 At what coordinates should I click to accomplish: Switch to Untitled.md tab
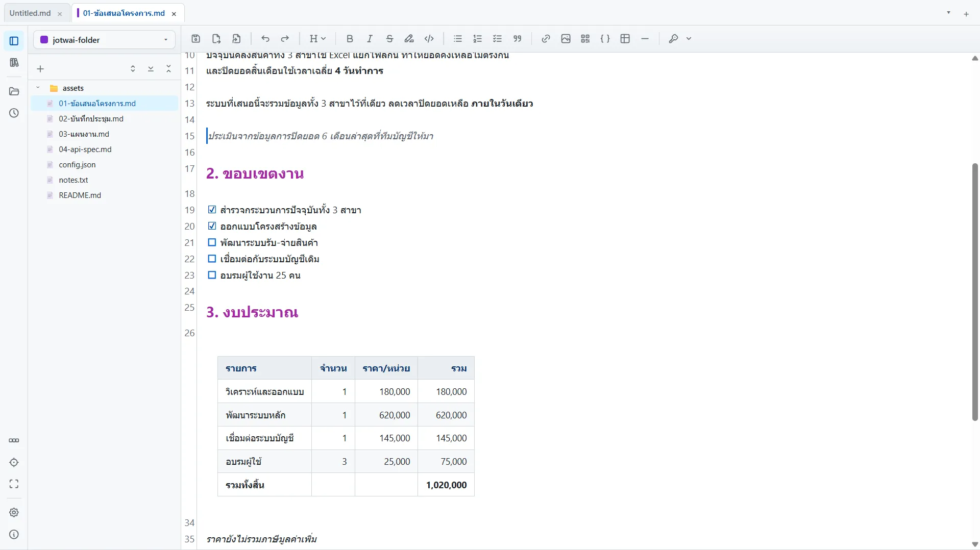tap(30, 13)
